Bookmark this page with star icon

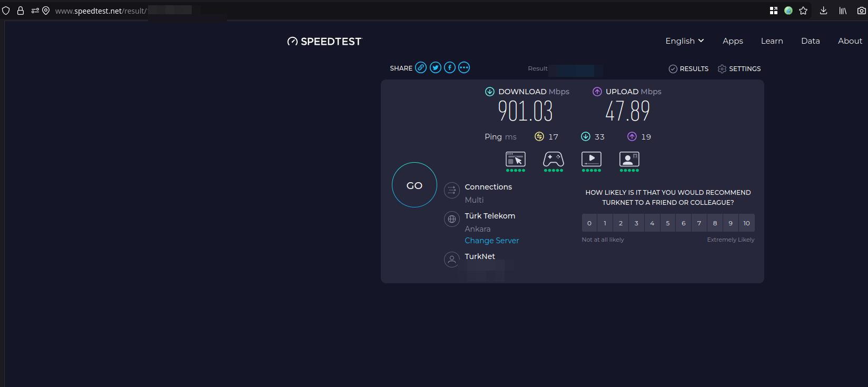[x=803, y=11]
